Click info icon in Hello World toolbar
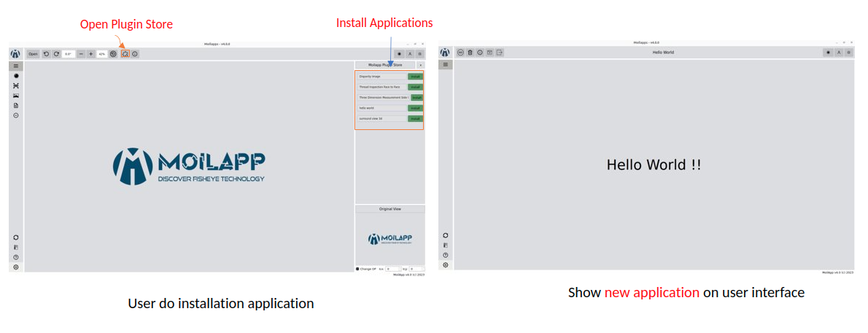868x333 pixels. pos(480,52)
